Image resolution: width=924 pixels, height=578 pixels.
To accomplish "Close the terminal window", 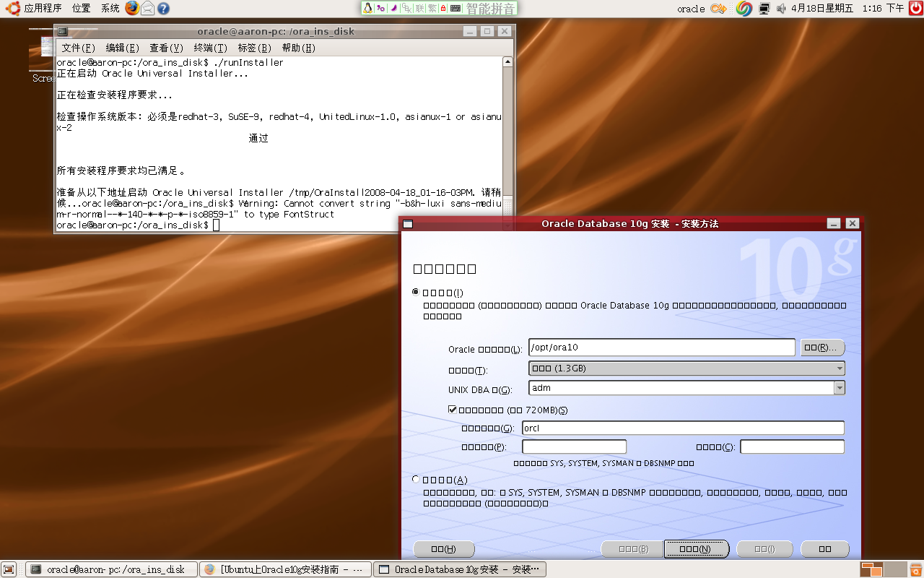I will (x=505, y=31).
